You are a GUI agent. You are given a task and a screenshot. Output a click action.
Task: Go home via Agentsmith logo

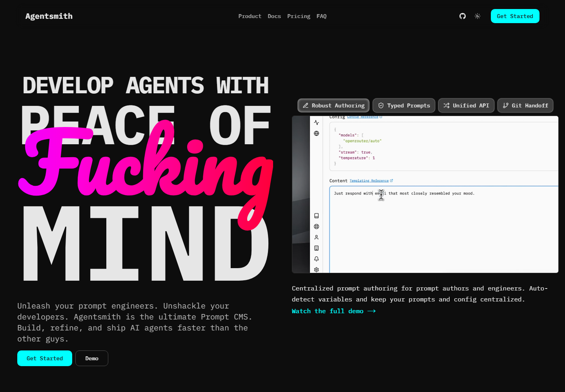click(x=49, y=16)
